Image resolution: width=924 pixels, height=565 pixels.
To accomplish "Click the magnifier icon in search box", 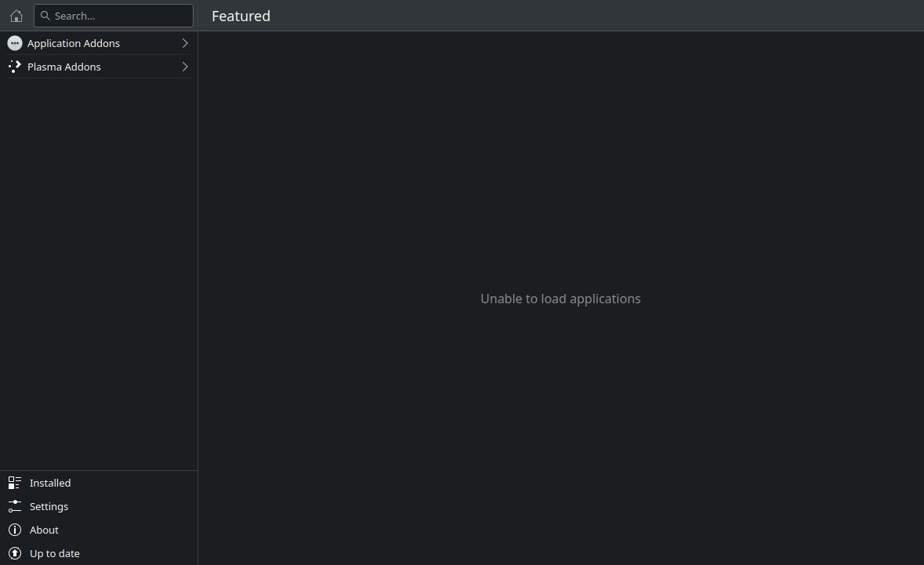I will 45,16.
